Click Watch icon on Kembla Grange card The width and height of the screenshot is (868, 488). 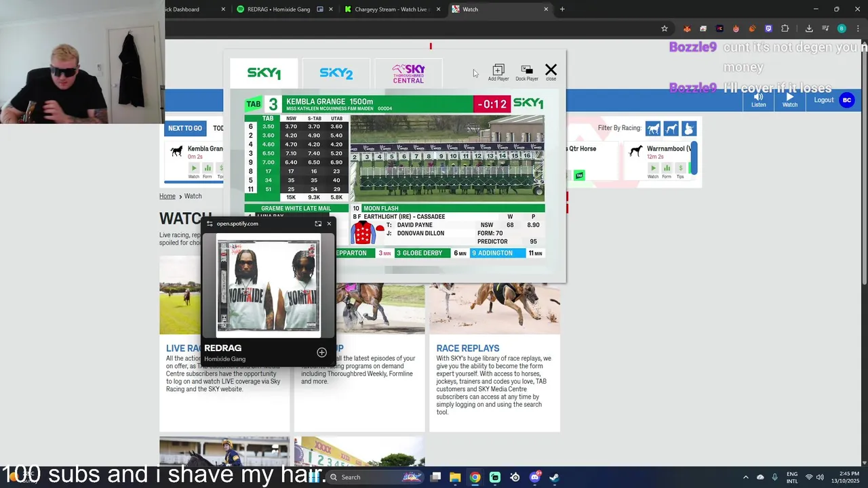(194, 168)
